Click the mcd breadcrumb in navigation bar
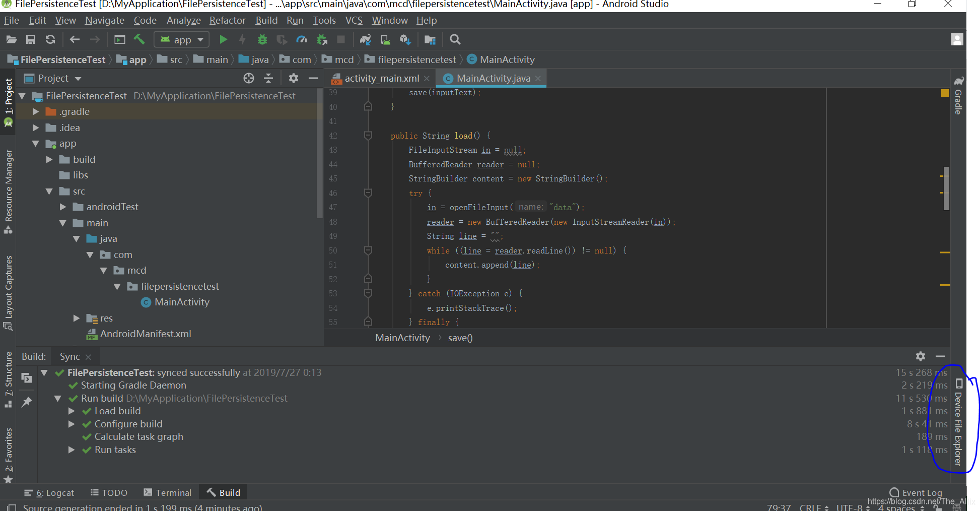 (338, 59)
